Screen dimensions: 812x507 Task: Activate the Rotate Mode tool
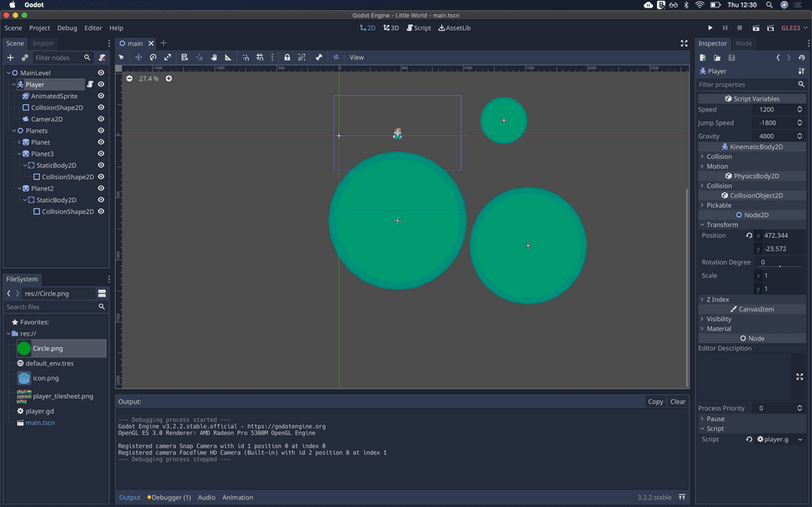tap(152, 57)
